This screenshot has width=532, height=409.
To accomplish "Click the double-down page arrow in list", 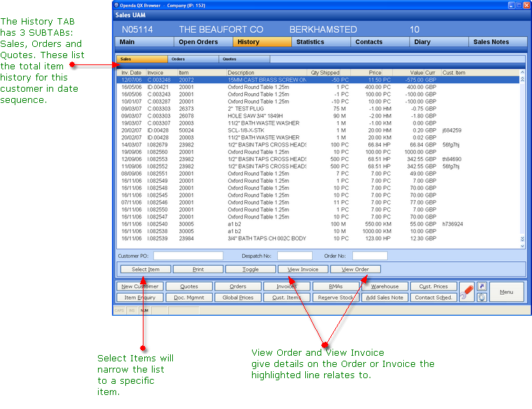I will pyautogui.click(x=522, y=239).
